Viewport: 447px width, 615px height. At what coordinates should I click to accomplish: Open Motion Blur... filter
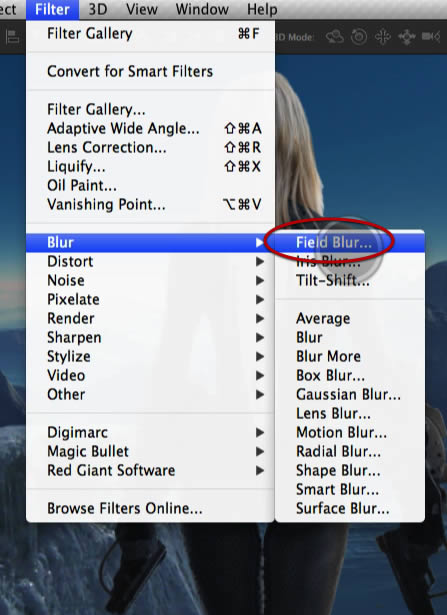coord(350,432)
